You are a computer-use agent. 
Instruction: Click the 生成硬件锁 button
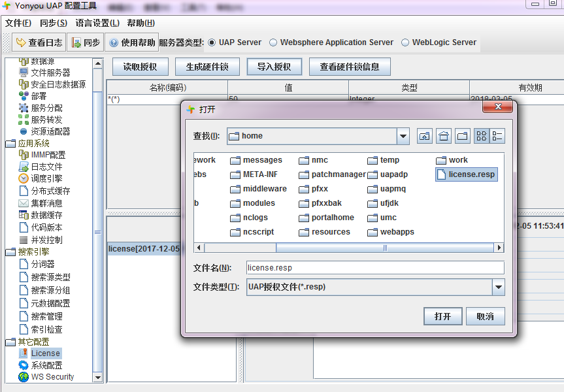pos(207,67)
